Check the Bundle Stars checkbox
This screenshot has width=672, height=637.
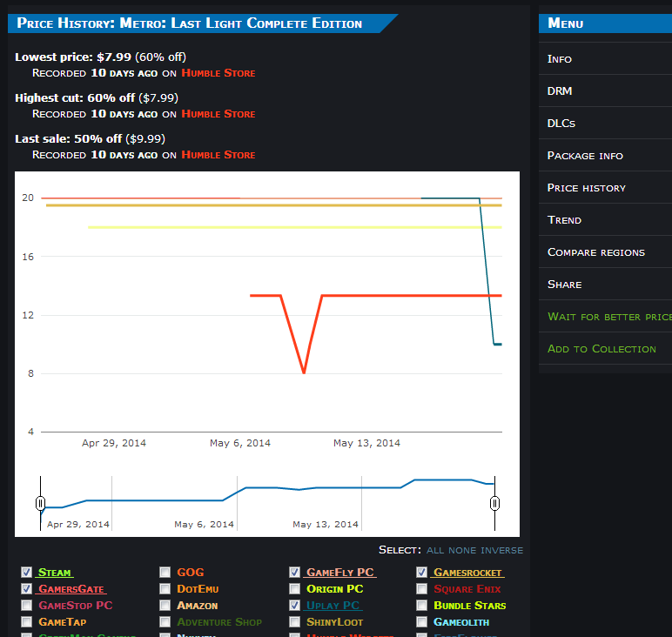pyautogui.click(x=421, y=606)
